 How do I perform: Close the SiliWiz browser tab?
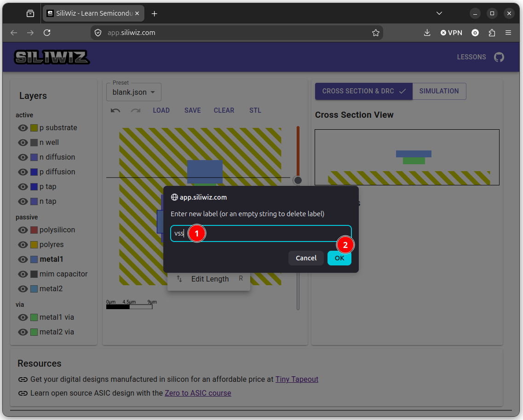tap(137, 14)
